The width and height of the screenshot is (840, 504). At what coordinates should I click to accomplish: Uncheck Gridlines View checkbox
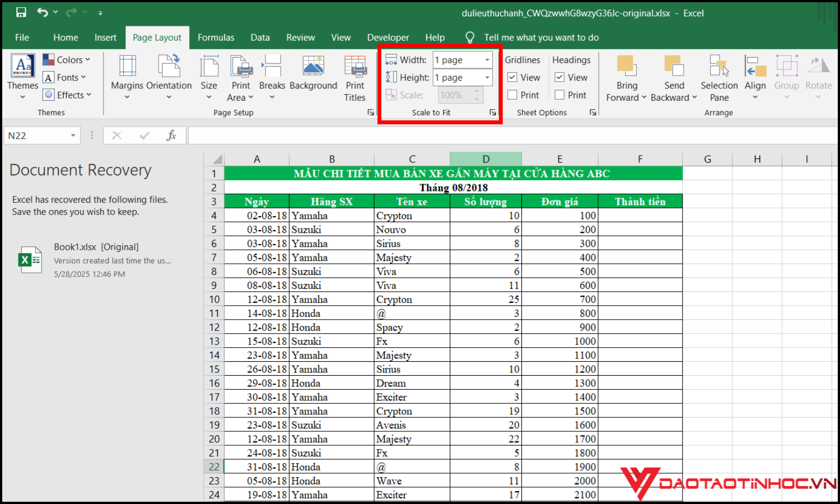(x=512, y=77)
